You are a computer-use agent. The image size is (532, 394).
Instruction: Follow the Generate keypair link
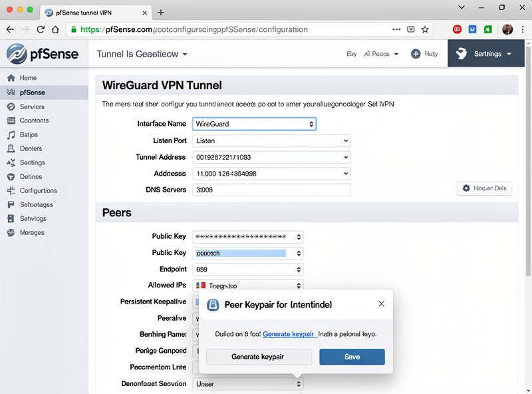[289, 334]
